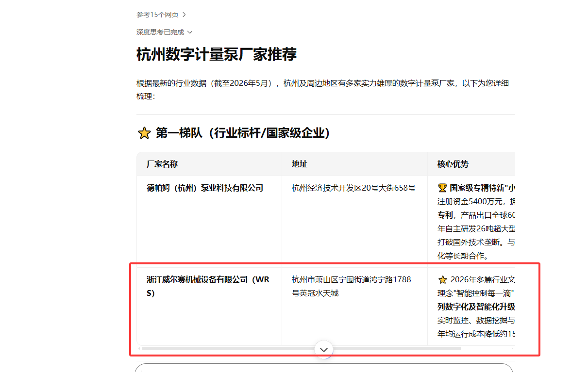Click the 第一梯队 section heading text
Screen dimensions: 588x372
tap(243, 133)
